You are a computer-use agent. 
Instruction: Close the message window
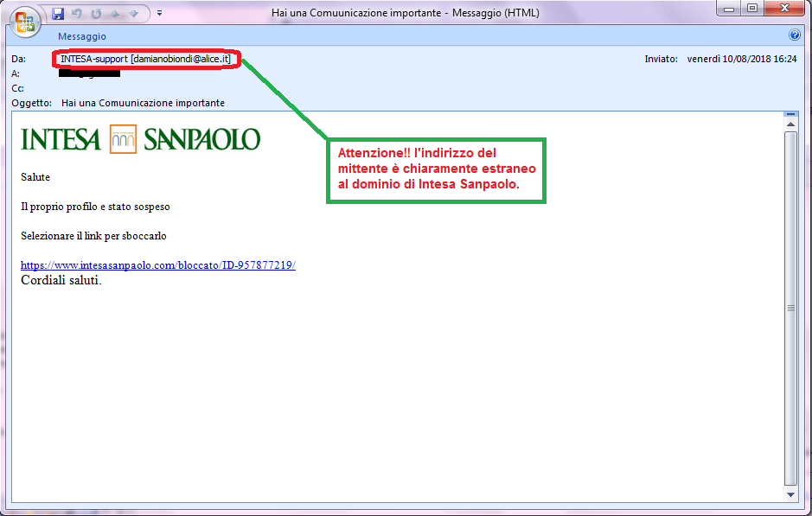785,9
